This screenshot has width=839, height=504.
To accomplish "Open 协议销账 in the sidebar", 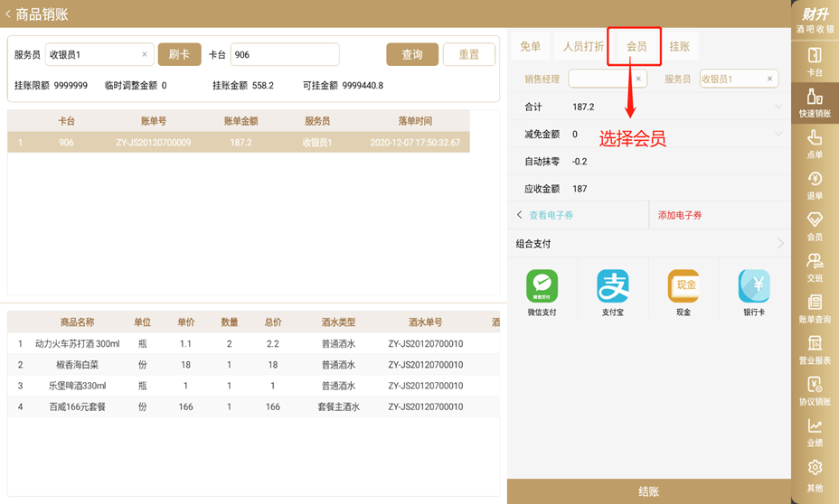I will (815, 391).
